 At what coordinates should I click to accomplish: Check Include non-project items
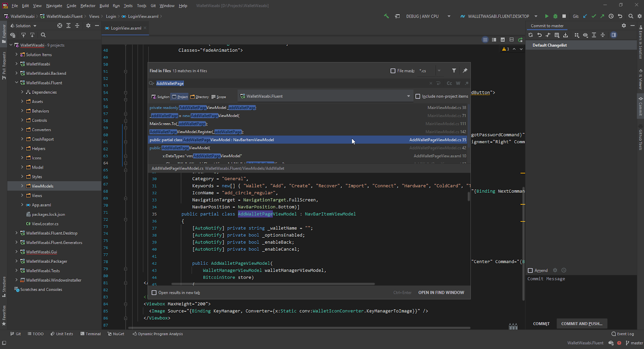pos(418,96)
